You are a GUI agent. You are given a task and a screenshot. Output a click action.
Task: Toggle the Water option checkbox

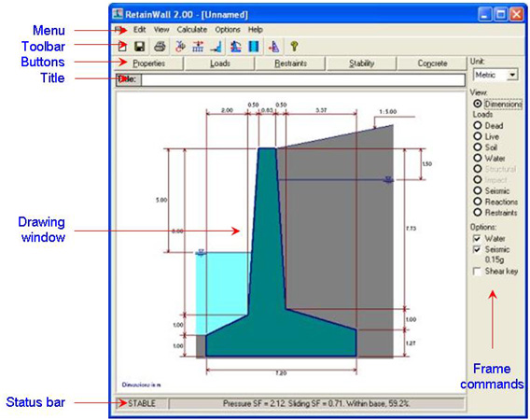pyautogui.click(x=477, y=238)
